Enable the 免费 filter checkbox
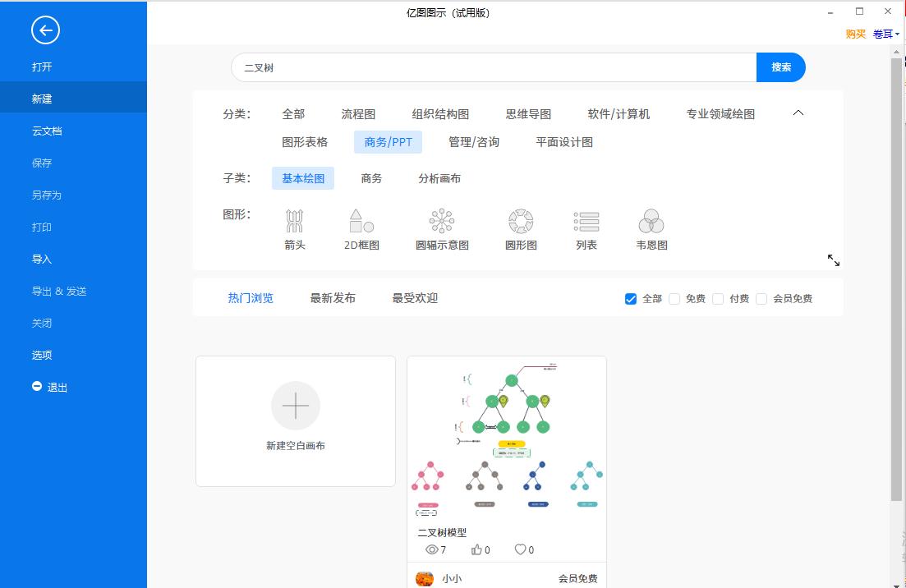Image resolution: width=906 pixels, height=588 pixels. pyautogui.click(x=674, y=299)
